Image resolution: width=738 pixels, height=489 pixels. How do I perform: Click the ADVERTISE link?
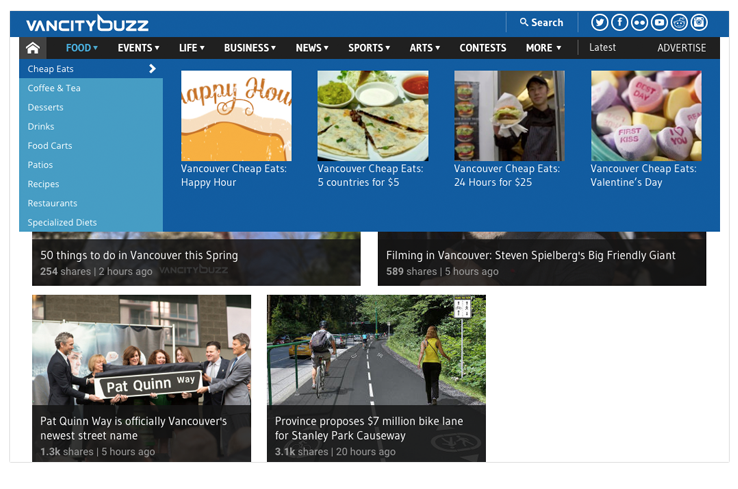[x=682, y=48]
